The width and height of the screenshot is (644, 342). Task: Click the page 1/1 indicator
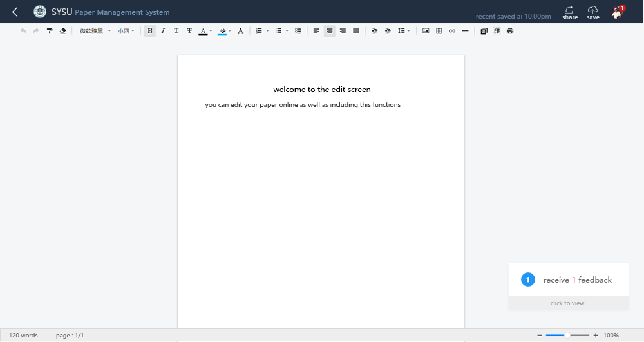tap(70, 336)
